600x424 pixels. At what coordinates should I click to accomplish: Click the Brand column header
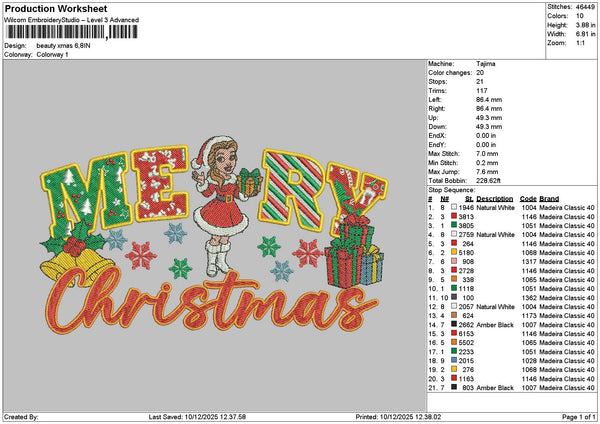pos(549,199)
